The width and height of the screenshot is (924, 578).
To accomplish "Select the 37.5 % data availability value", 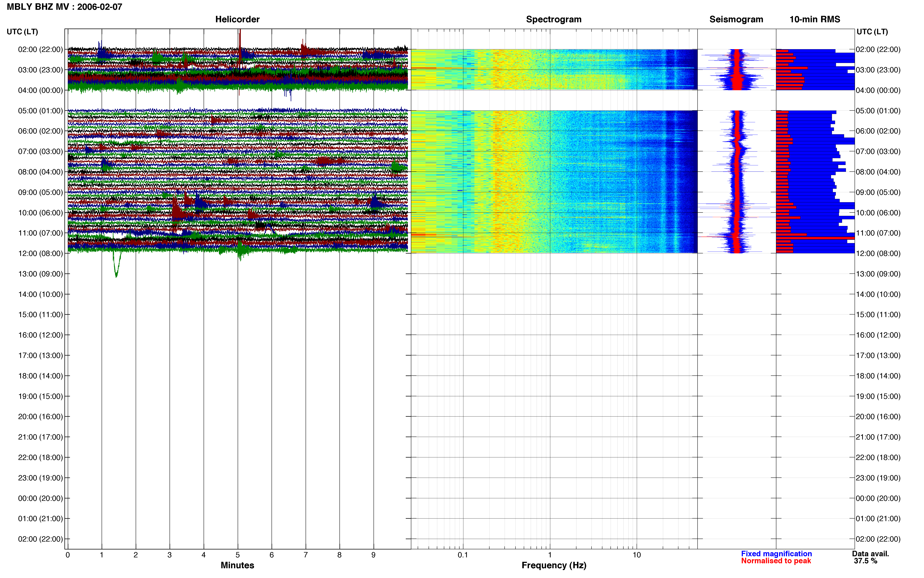I will tap(865, 561).
